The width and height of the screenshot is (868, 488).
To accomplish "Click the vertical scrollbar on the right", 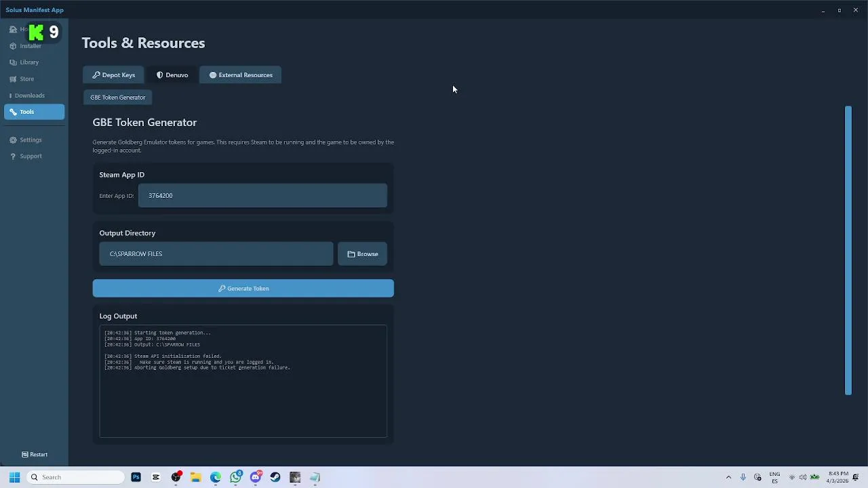I will click(x=848, y=250).
